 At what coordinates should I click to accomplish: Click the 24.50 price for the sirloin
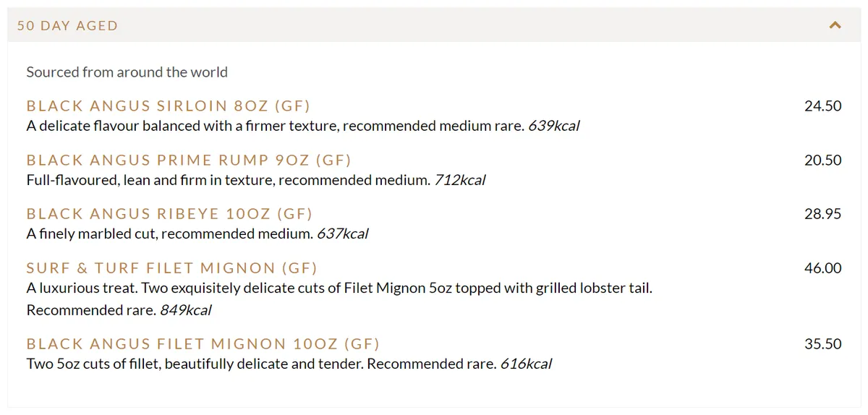[x=822, y=106]
